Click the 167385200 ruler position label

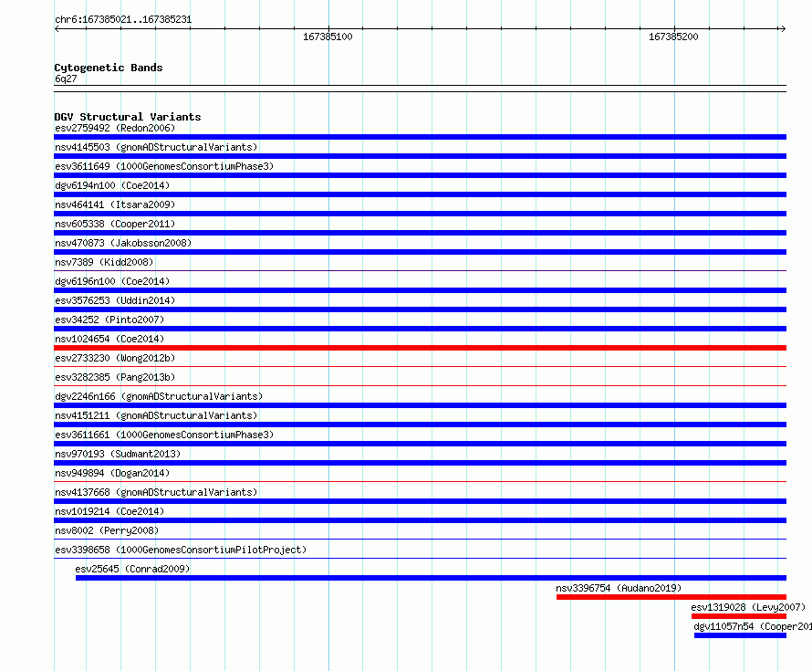coord(673,37)
